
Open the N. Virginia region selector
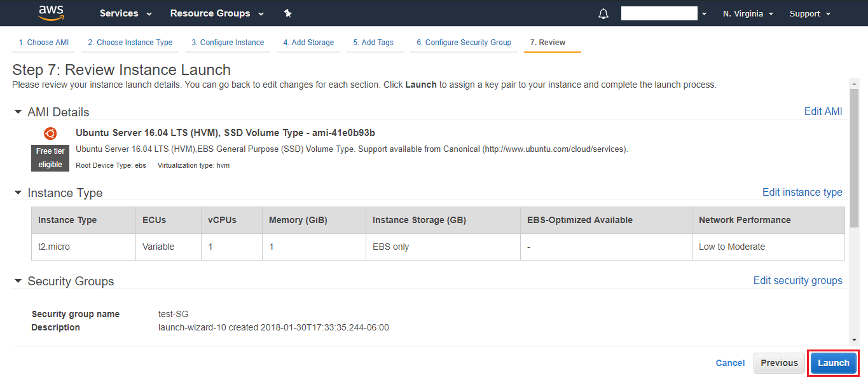click(x=748, y=13)
